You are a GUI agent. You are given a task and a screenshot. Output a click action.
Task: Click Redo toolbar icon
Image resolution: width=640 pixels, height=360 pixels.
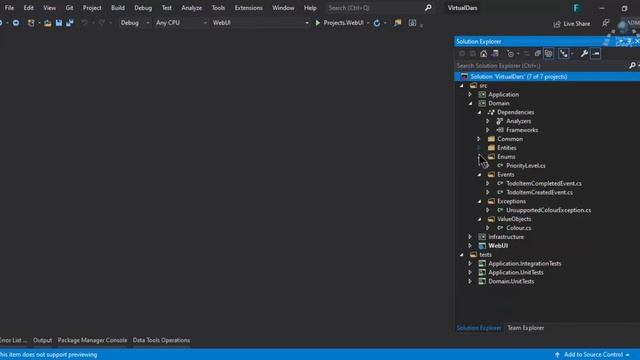point(101,23)
